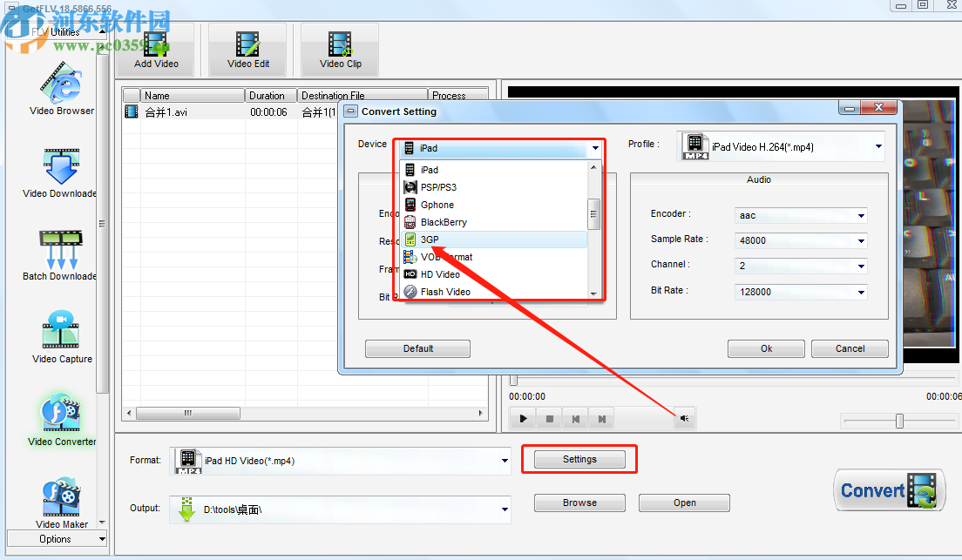
Task: Click the volume slider thumb
Action: (899, 421)
